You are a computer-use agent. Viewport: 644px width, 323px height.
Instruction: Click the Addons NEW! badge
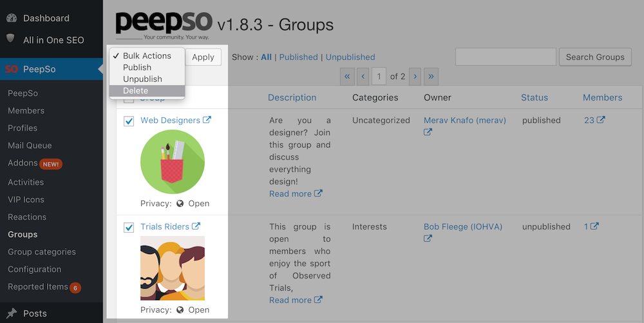[x=51, y=164]
